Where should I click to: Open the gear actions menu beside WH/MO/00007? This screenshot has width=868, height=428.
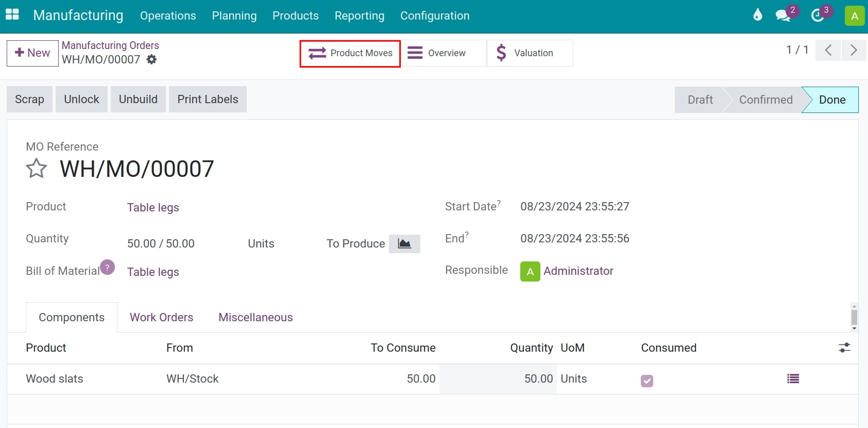[151, 59]
